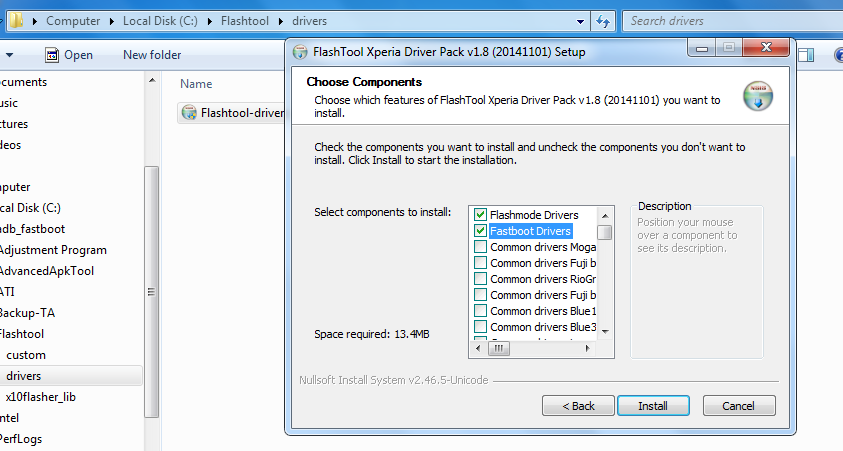Select Flashtool folder in navigation tree

(x=22, y=334)
